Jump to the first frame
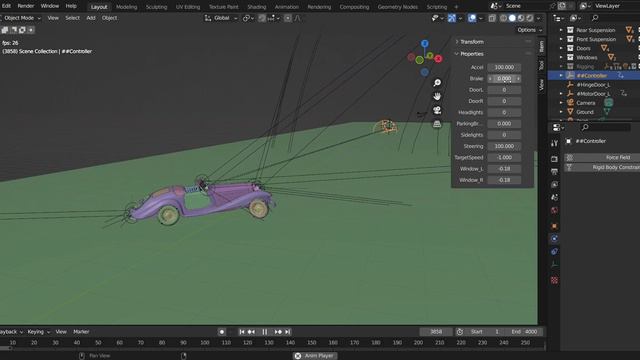Screen dimensions: 640x360 point(242,332)
